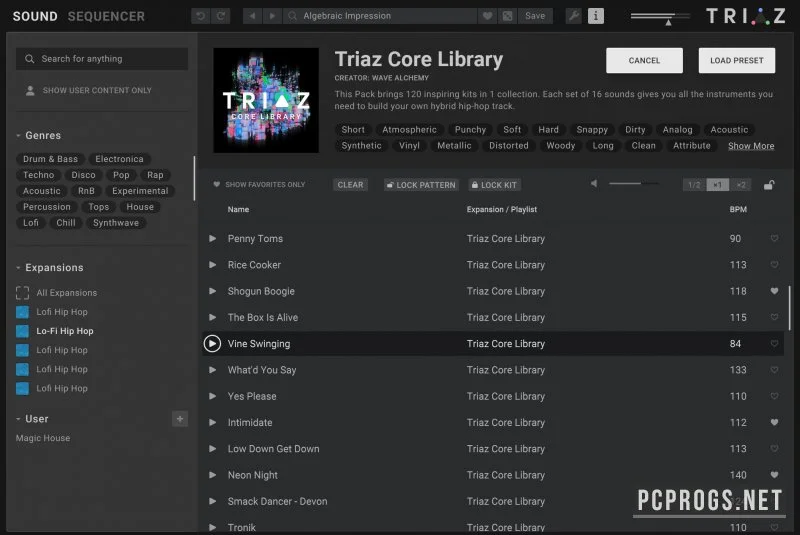800x535 pixels.
Task: Favorite the Algebraic Impression preset with heart
Action: coord(487,16)
